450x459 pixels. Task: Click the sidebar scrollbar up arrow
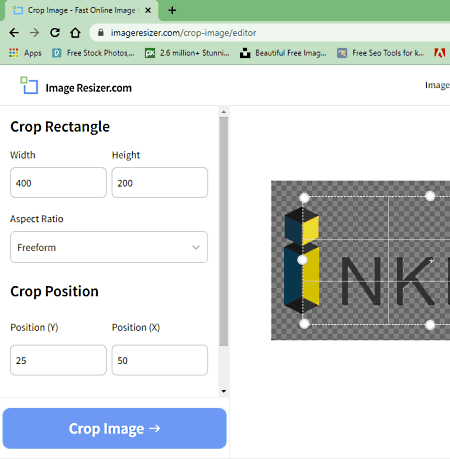click(224, 112)
